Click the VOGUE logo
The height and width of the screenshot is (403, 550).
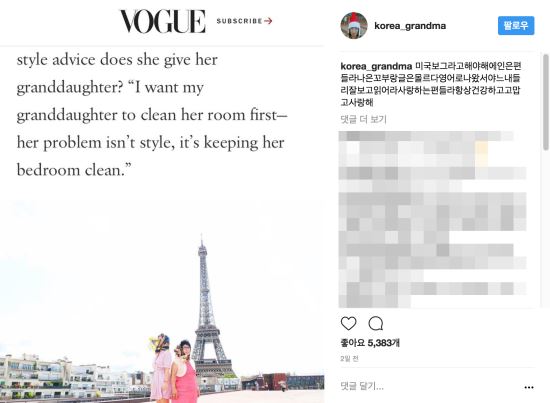click(x=163, y=21)
